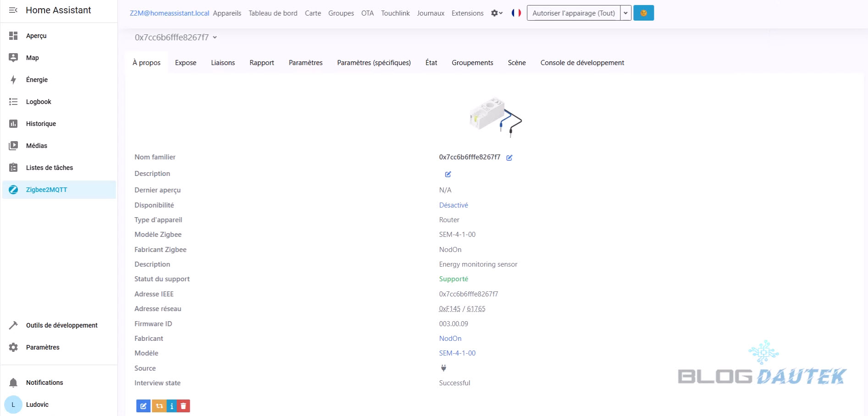The height and width of the screenshot is (416, 868).
Task: Click the orange reconfigure device button
Action: pyautogui.click(x=159, y=406)
